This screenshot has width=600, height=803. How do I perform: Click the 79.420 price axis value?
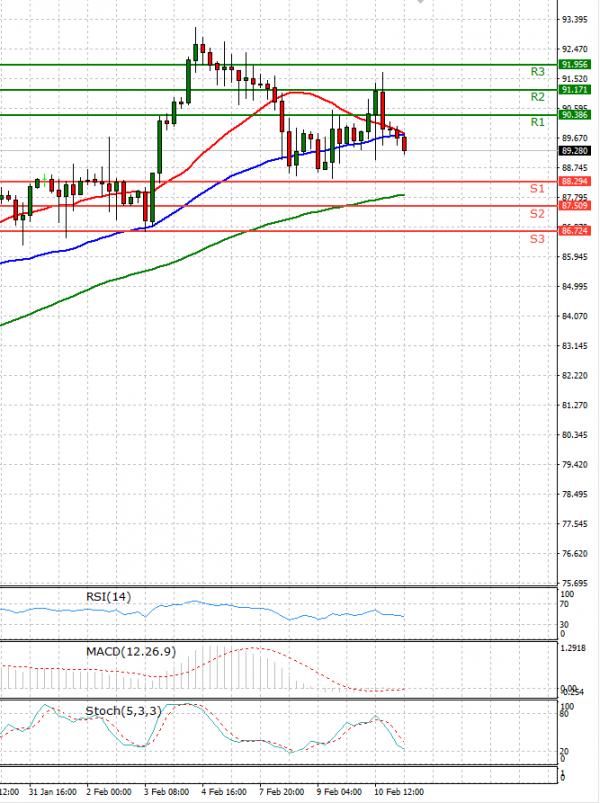coord(575,464)
